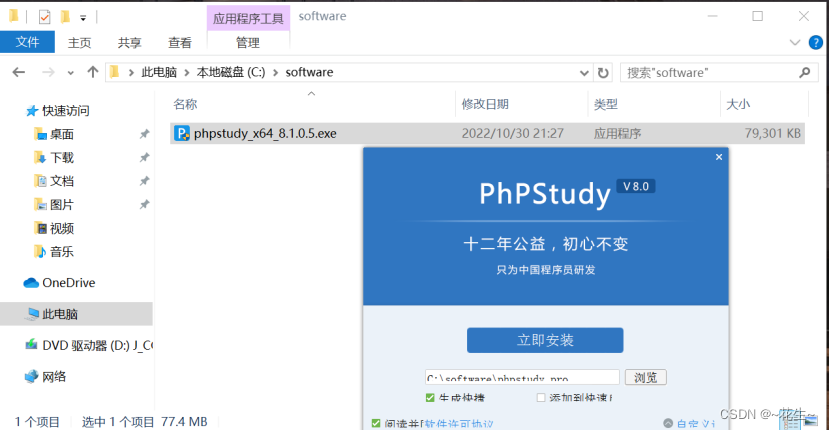Viewport: 830px width, 430px height.
Task: Click the magnifier search icon
Action: point(804,72)
